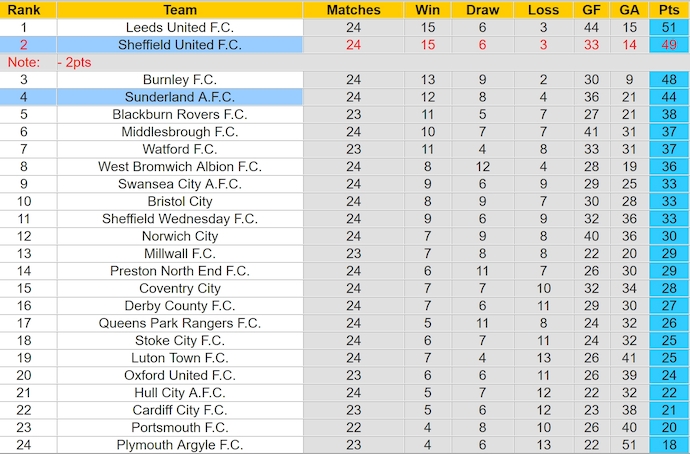690x454 pixels.
Task: Open West Bromwich Albion F.C. entry
Action: [180, 167]
